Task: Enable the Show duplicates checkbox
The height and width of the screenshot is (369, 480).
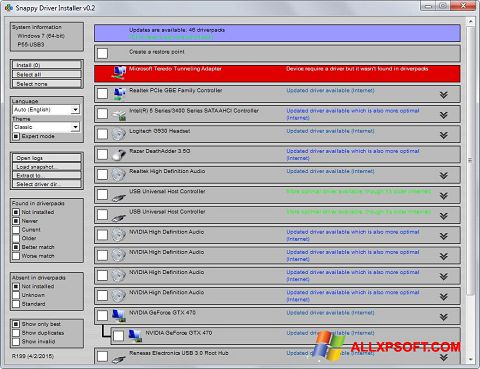Action: pos(16,333)
